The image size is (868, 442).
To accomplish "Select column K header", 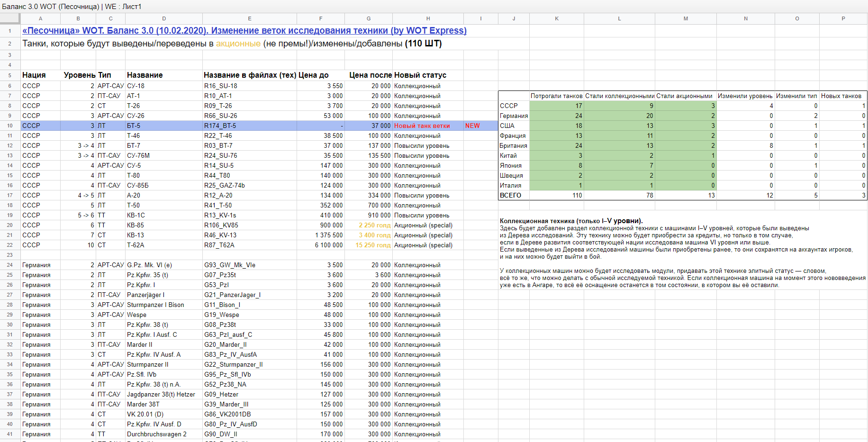I will point(557,18).
